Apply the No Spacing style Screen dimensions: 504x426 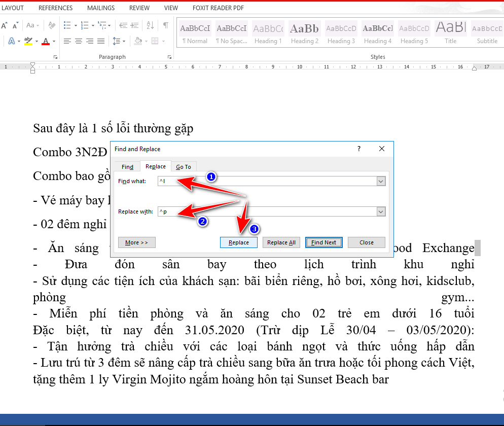coord(232,32)
